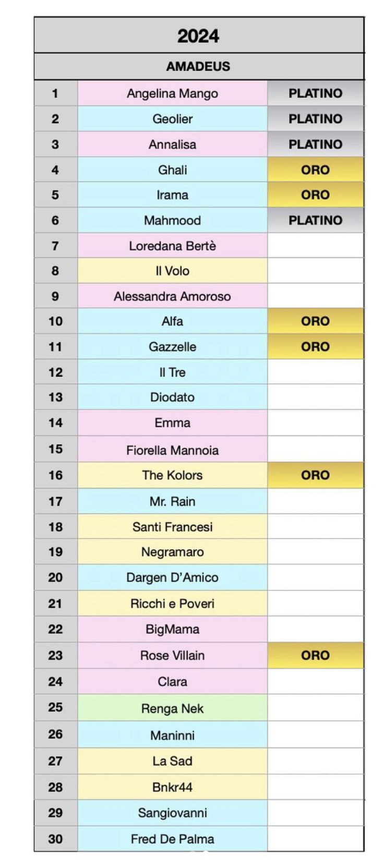Select PLATINO cell in Mahmood row
Screen dimensions: 384x868
pyautogui.click(x=316, y=220)
